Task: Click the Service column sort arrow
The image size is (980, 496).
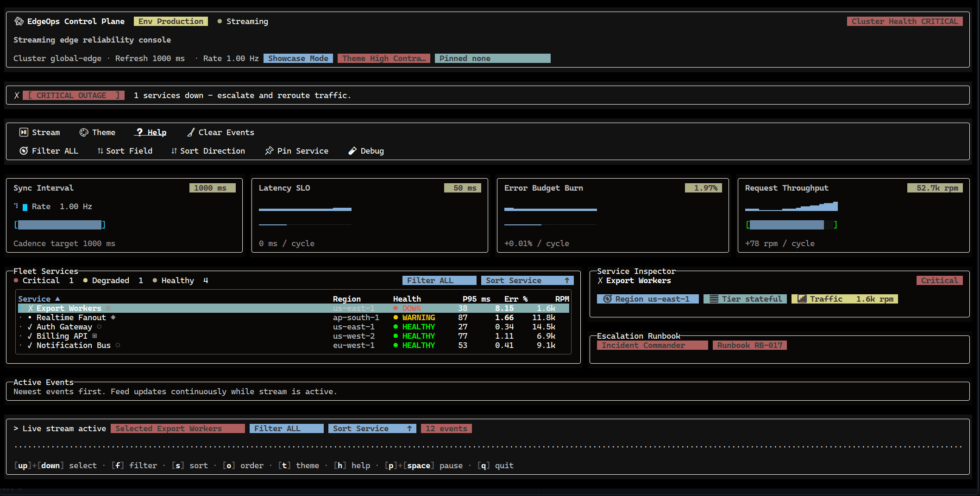Action: pos(57,299)
